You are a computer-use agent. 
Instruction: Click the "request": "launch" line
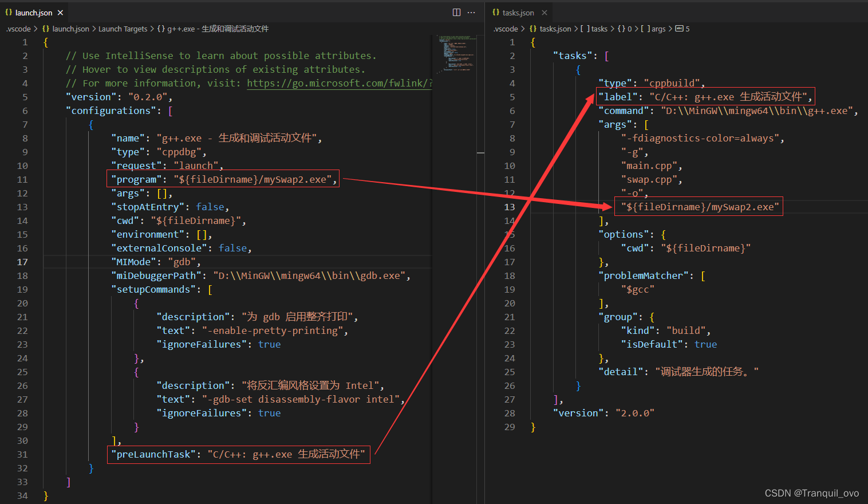click(167, 166)
